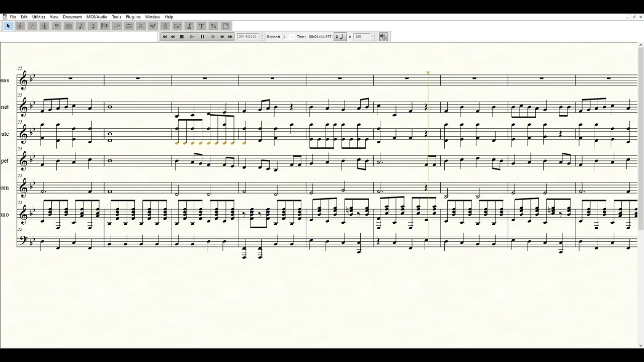The height and width of the screenshot is (362, 644).
Task: Choose the Time Signature tool
Action: point(44,26)
